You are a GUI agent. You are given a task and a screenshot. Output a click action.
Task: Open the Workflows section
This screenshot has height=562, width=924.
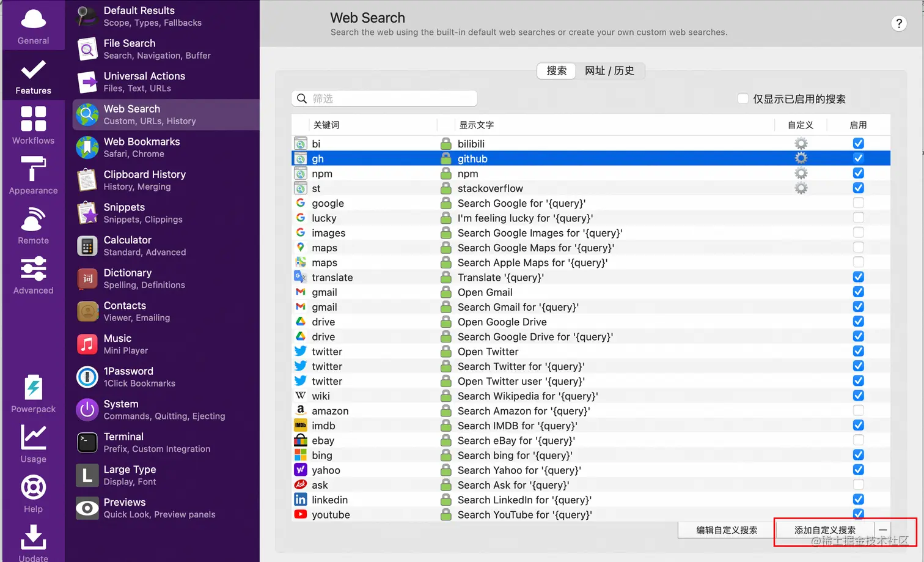click(x=33, y=125)
